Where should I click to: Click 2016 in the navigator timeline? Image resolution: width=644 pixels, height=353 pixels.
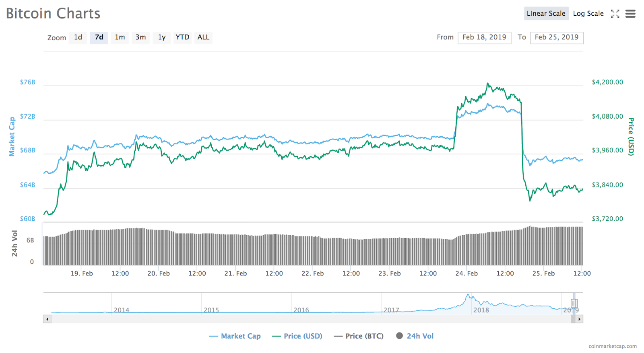[x=301, y=310]
